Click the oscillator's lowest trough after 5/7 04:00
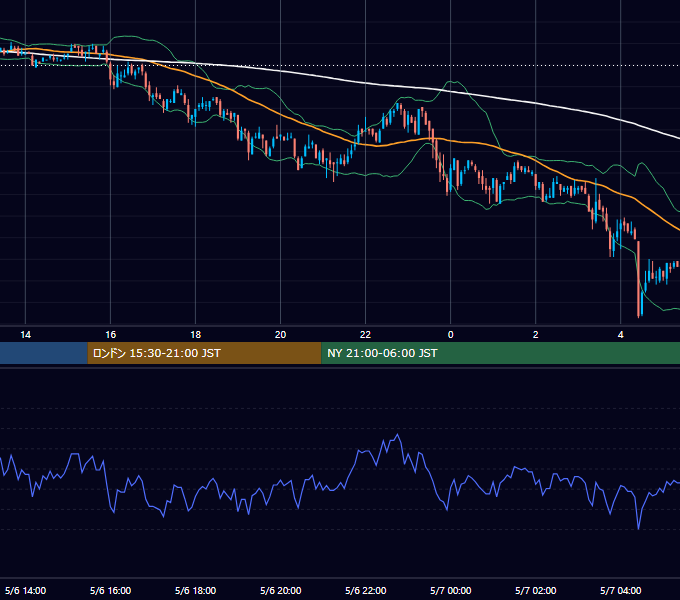680x600 pixels. click(x=638, y=528)
